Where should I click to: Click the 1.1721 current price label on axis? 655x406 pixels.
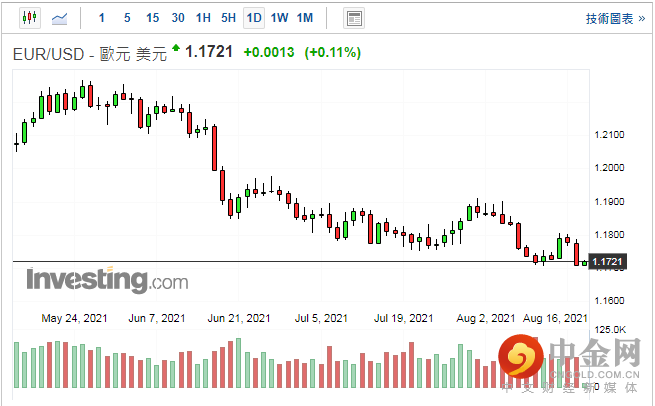(x=607, y=262)
